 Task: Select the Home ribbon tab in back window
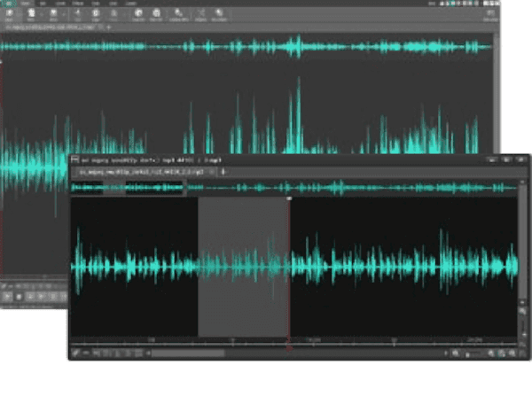(25, 4)
